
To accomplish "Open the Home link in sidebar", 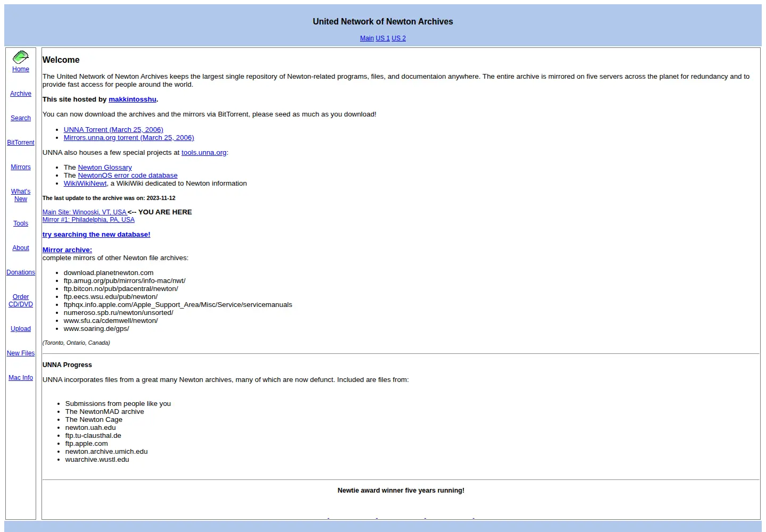I will click(x=21, y=69).
